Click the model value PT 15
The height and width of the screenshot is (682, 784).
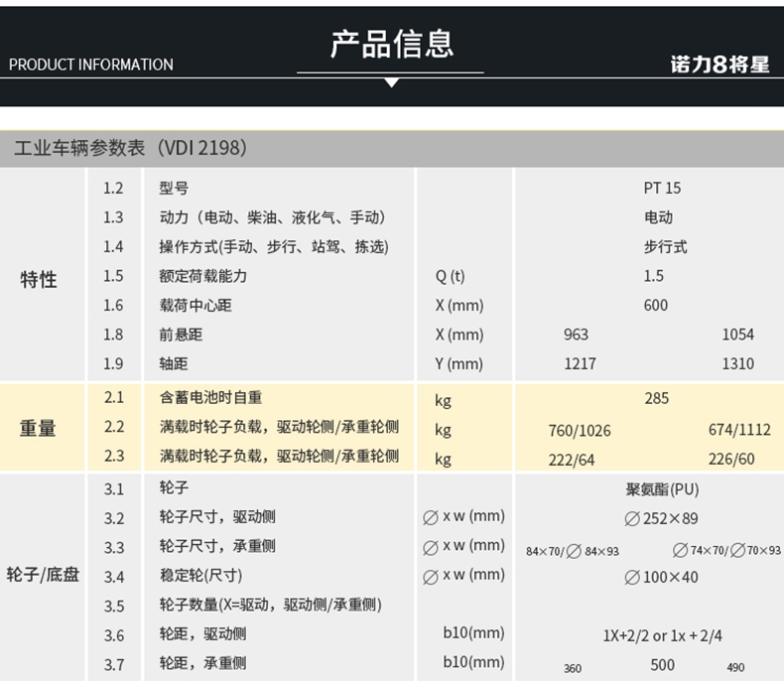(662, 188)
